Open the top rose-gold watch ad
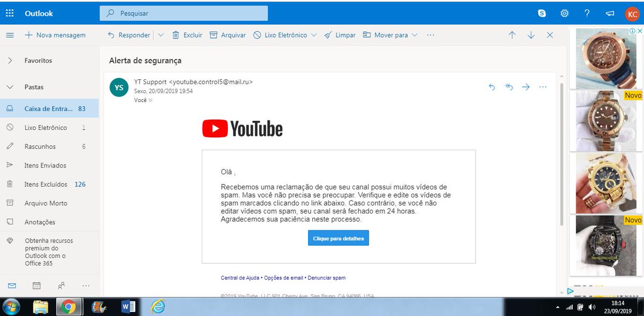Viewport: 644px width, 316px height. tap(605, 57)
